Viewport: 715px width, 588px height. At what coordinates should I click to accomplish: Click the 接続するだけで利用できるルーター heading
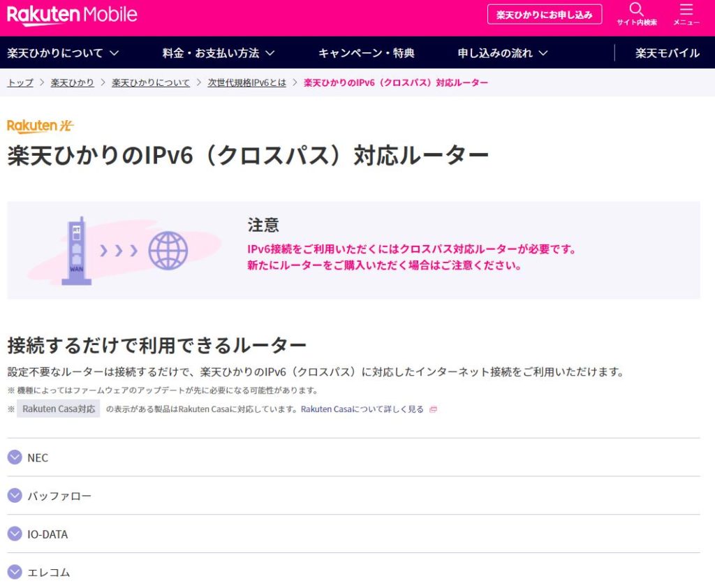pyautogui.click(x=156, y=345)
